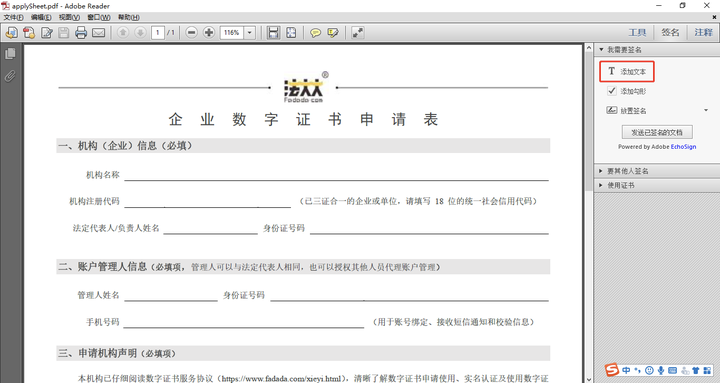Open the 窗口 menu

point(99,17)
